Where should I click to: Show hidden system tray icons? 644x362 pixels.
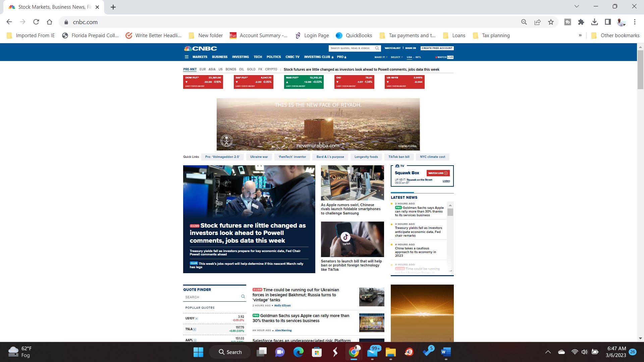pyautogui.click(x=548, y=352)
